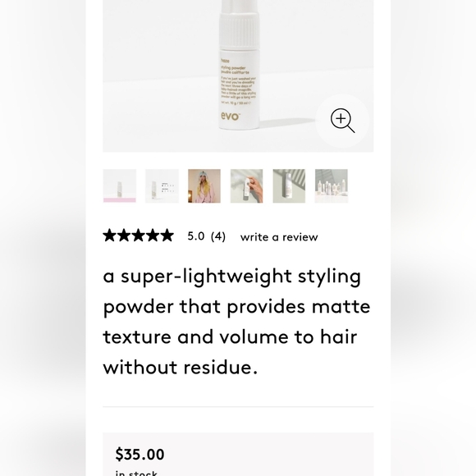
Task: Select the first thumbnail with pink base strip
Action: point(120,185)
